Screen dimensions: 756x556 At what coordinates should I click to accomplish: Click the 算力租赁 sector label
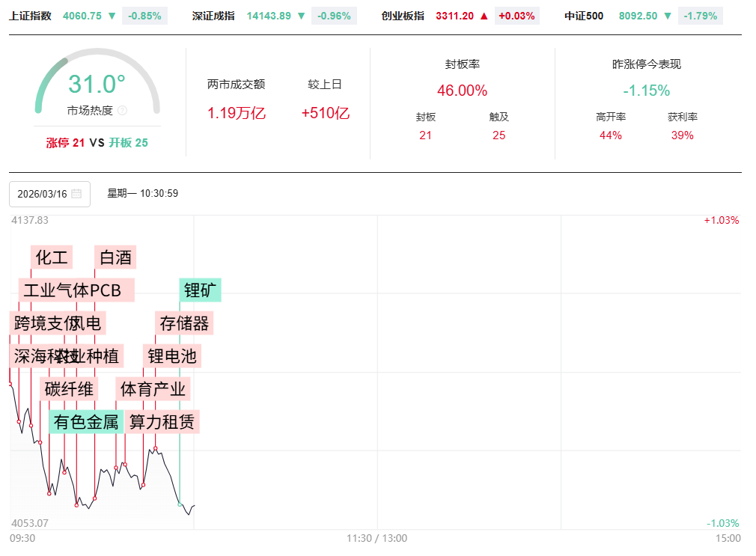click(x=162, y=422)
